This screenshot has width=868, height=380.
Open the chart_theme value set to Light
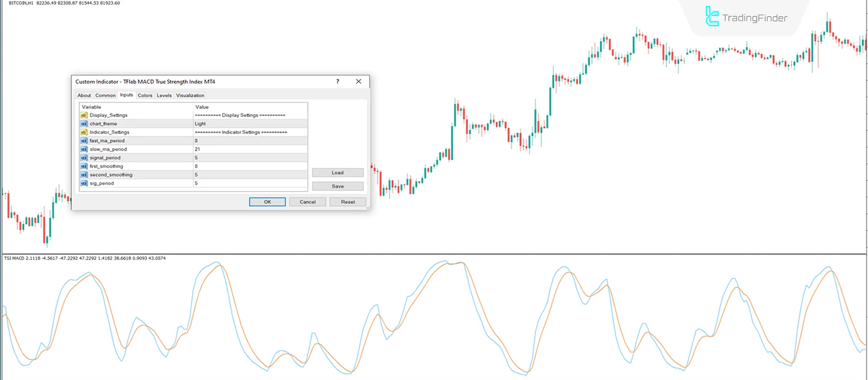point(250,124)
